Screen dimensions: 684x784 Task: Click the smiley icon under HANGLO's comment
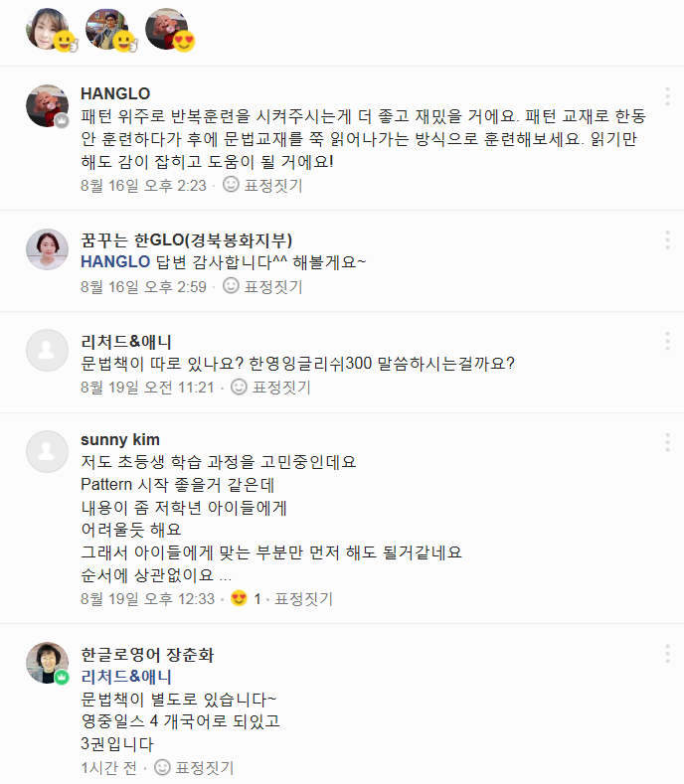pos(231,185)
